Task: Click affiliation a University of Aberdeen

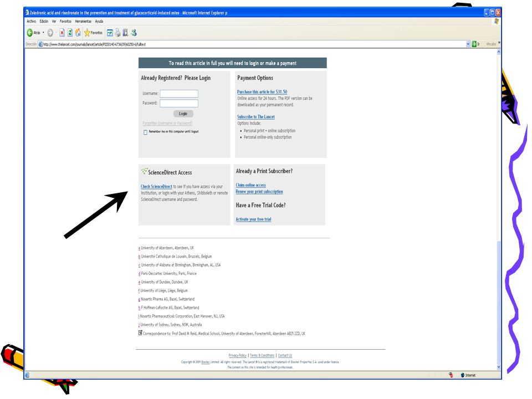Action: (139, 248)
